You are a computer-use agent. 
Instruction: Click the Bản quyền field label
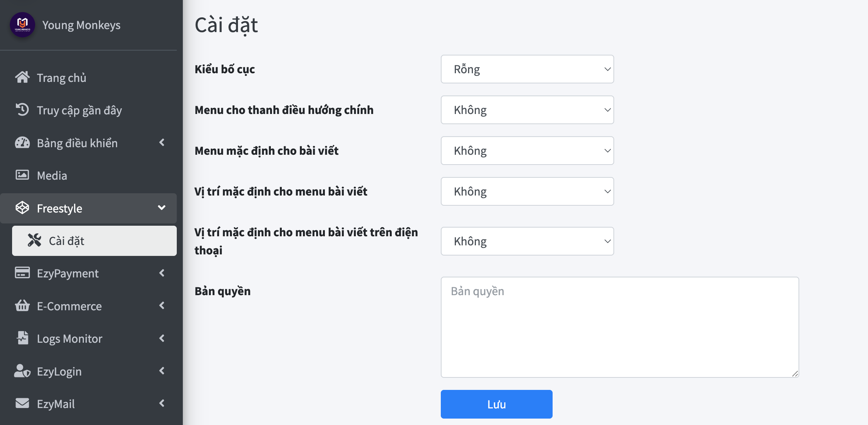(x=222, y=291)
